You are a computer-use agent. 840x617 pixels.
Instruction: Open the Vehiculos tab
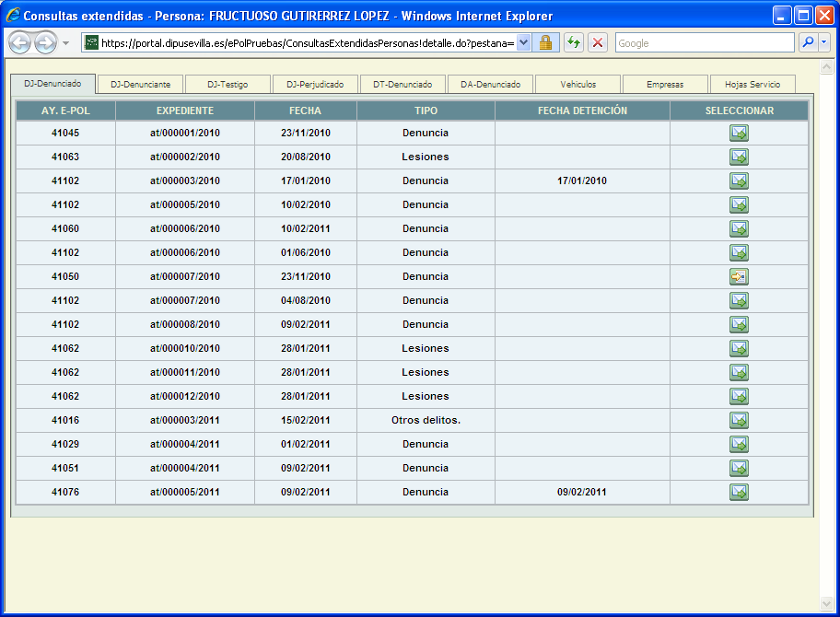[577, 85]
